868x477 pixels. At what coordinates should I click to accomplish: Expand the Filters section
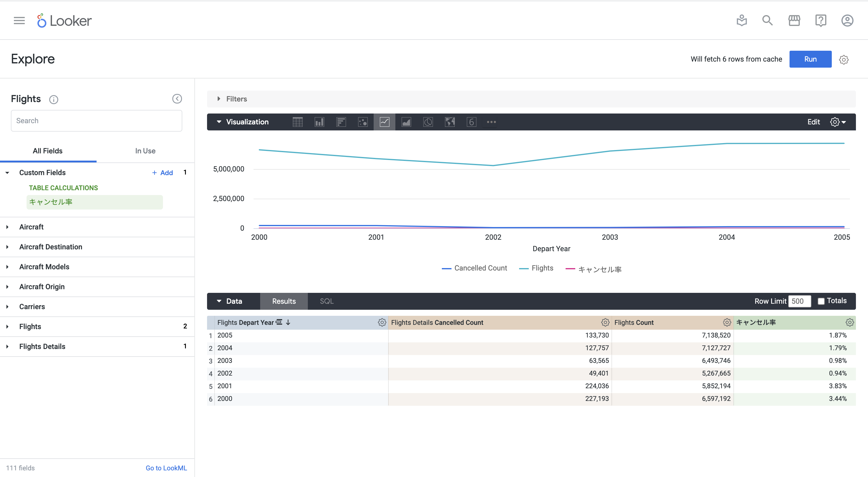232,99
